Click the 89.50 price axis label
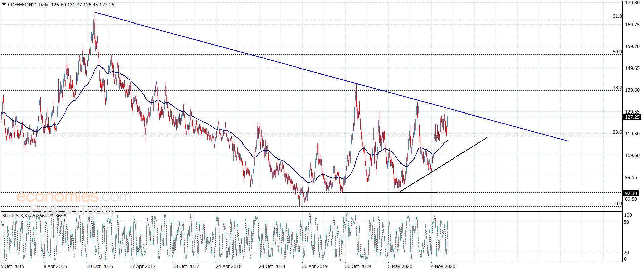The height and width of the screenshot is (271, 644). point(631,199)
